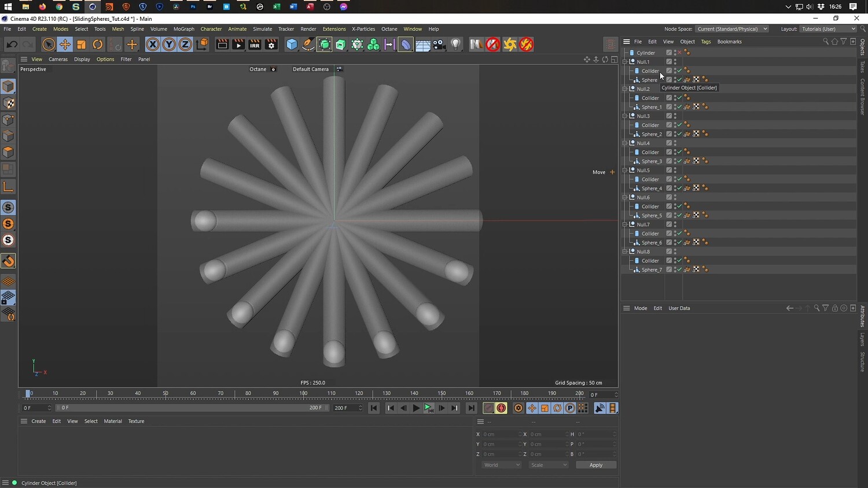Select the Rotate tool in top toolbar
This screenshot has height=488, width=868.
click(x=98, y=45)
